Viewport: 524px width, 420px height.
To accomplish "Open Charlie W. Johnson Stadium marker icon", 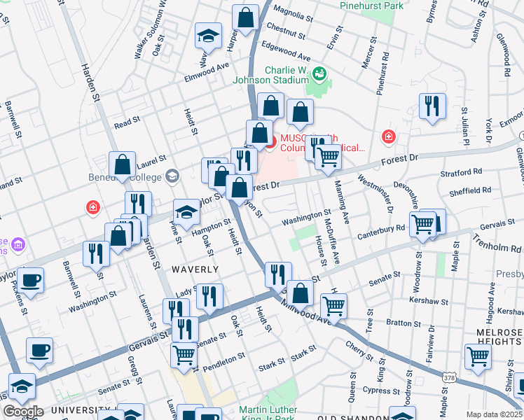I will tap(319, 75).
